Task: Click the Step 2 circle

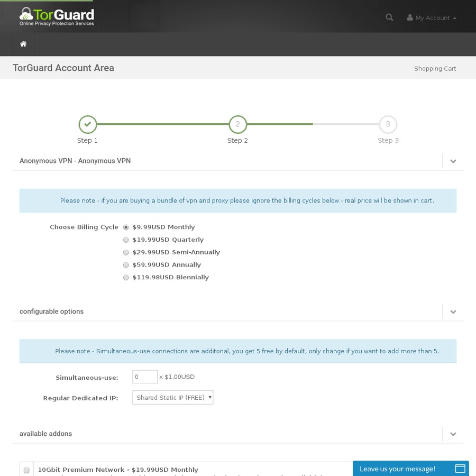Action: (237, 124)
